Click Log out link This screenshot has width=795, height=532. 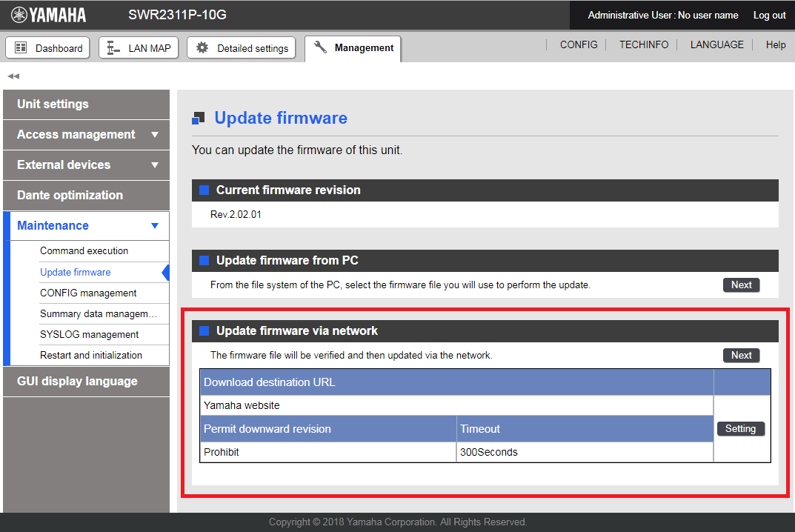click(x=769, y=15)
